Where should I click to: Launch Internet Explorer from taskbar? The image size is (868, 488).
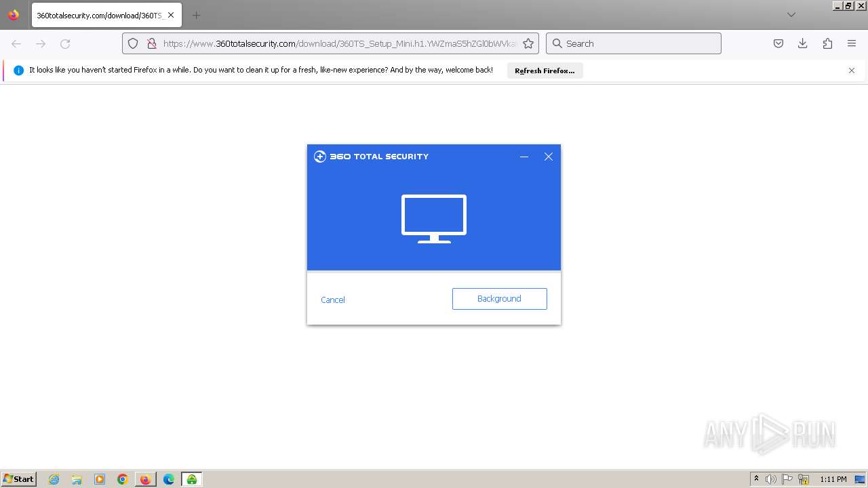(54, 479)
